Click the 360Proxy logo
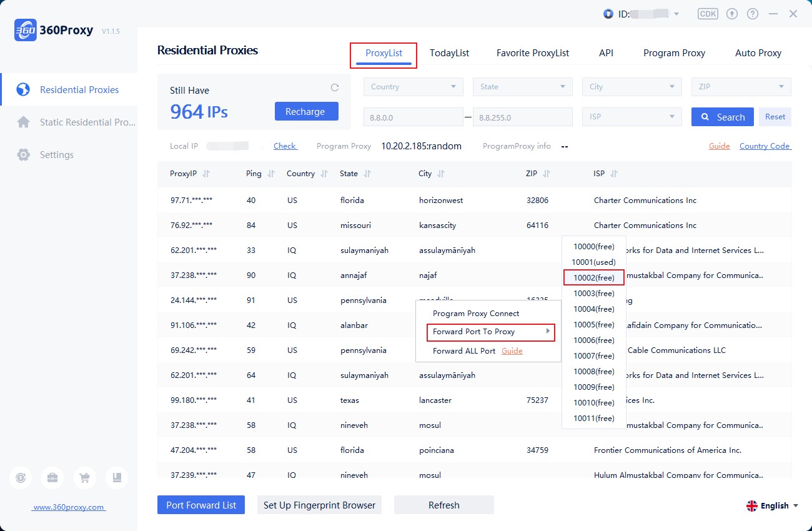This screenshot has height=531, width=812. point(53,30)
